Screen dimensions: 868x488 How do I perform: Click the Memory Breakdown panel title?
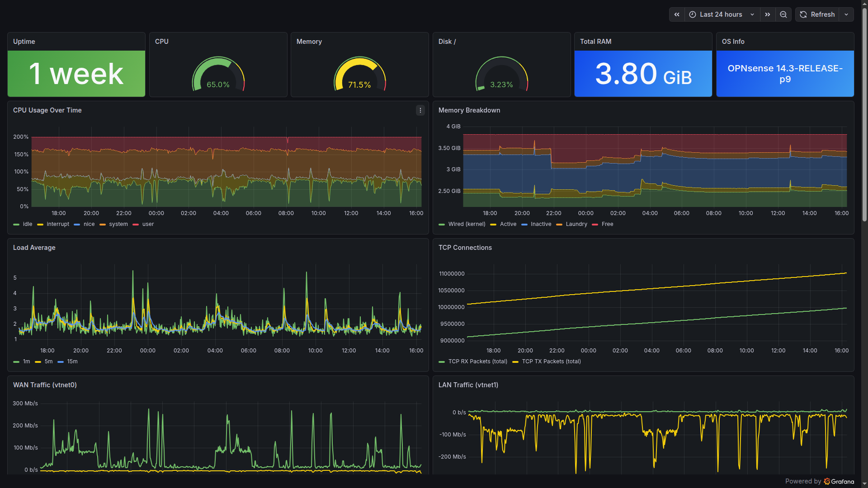(x=469, y=110)
